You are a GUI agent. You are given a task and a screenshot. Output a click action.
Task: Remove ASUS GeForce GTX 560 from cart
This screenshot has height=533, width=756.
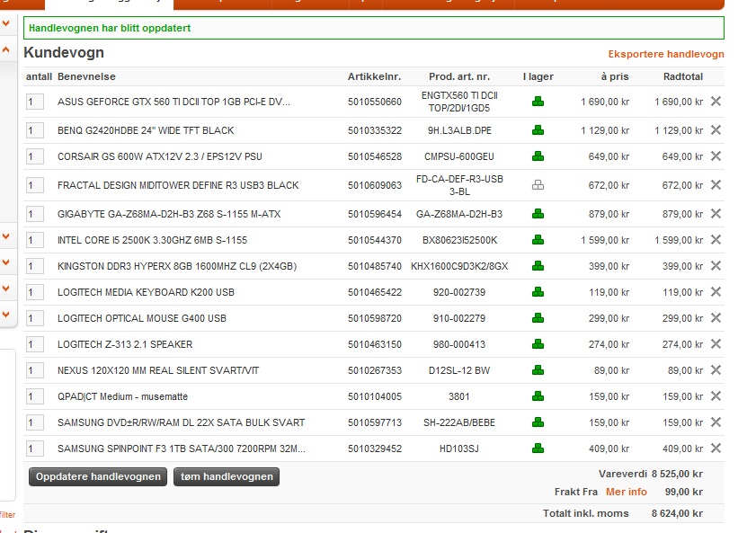tap(716, 102)
